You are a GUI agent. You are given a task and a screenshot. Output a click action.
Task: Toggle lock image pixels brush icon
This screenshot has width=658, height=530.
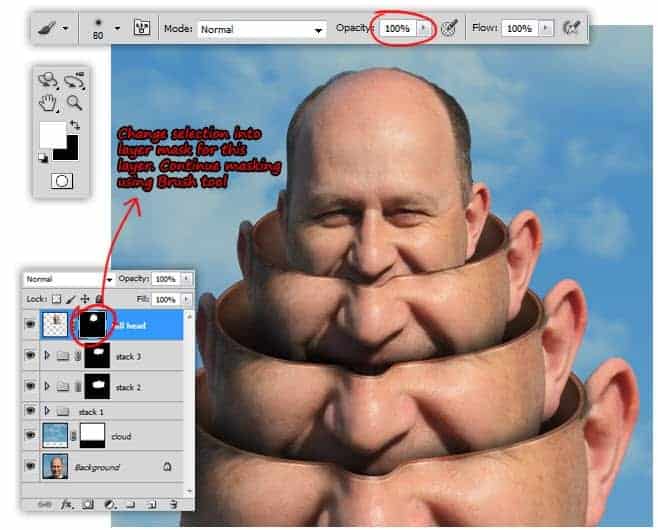(x=70, y=299)
